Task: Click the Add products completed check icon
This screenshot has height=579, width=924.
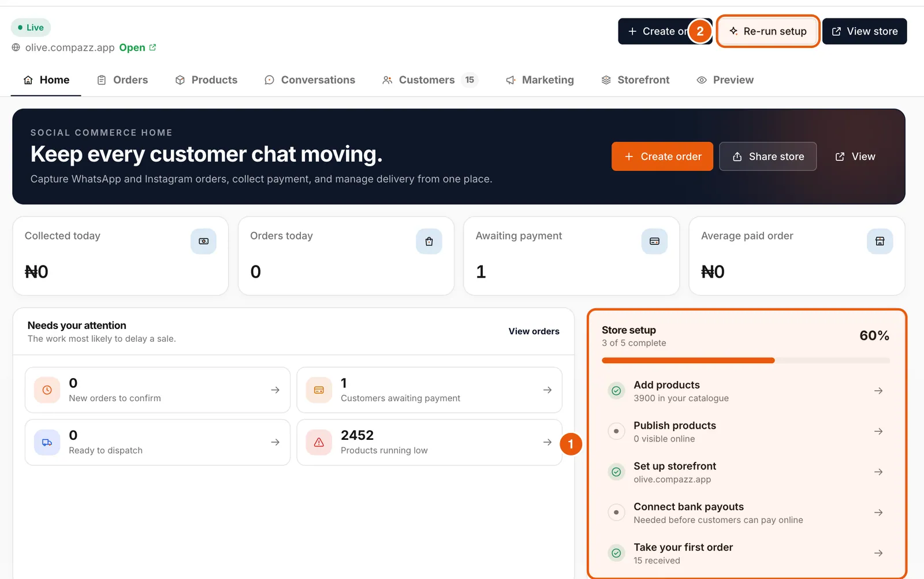Action: tap(616, 391)
